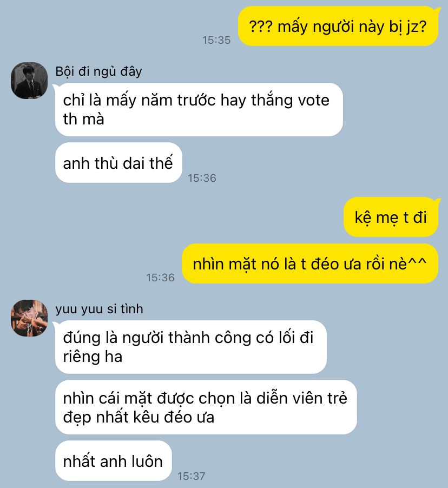Select the message 'nhất anh luôn'
Screen dimensions: 448x488
pos(113,460)
